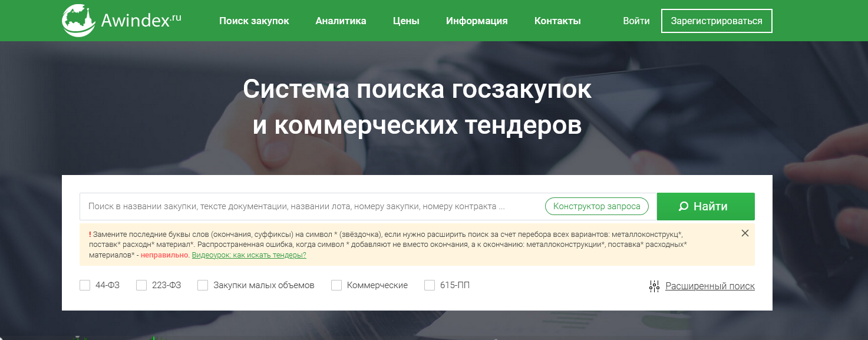Select the Информация menu item
This screenshot has width=868, height=340.
click(x=477, y=21)
